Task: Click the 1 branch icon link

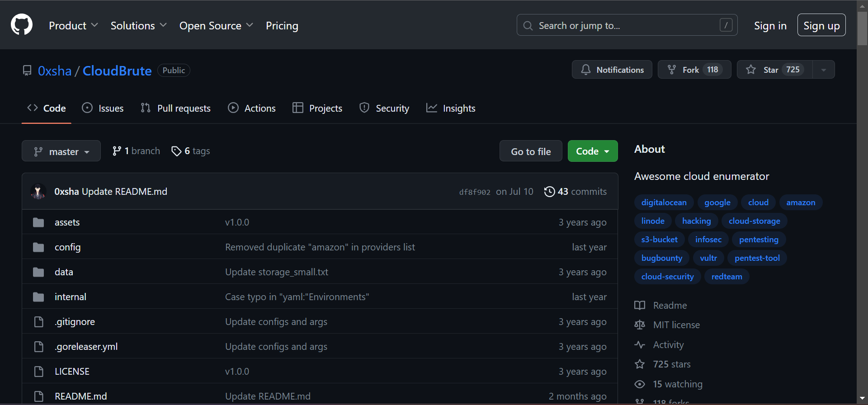Action: 117,151
